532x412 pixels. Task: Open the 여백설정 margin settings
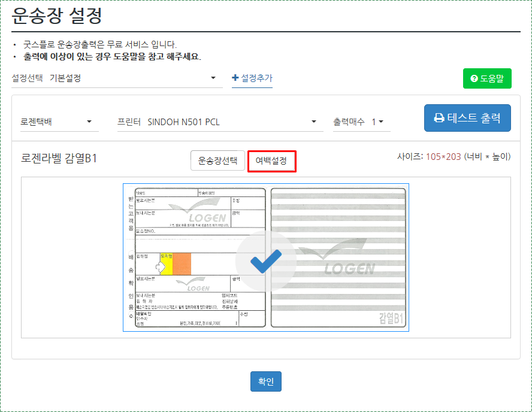(x=271, y=160)
